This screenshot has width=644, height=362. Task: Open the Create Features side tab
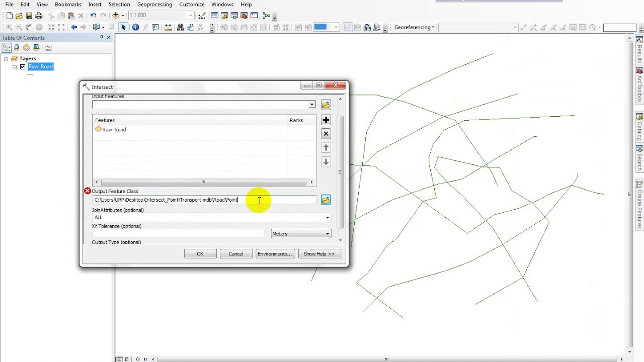click(639, 205)
